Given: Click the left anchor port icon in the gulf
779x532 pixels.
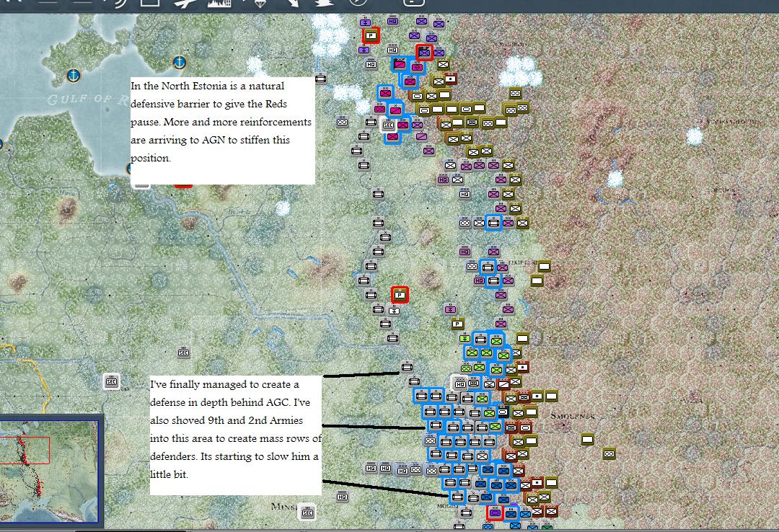Looking at the screenshot, I should click(74, 76).
